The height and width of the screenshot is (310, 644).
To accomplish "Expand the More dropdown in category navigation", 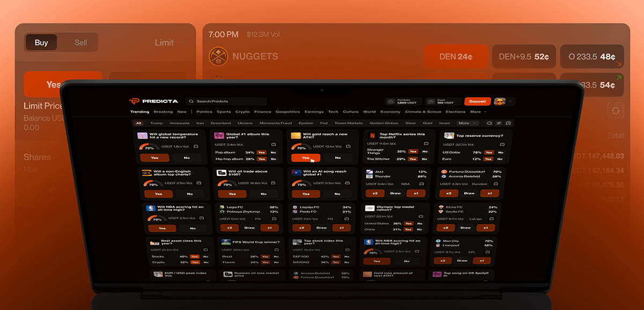I will 478,112.
